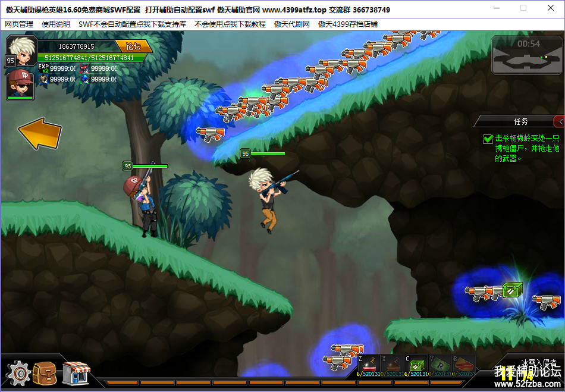Open the 傲天代刷网 menu item

coord(292,24)
